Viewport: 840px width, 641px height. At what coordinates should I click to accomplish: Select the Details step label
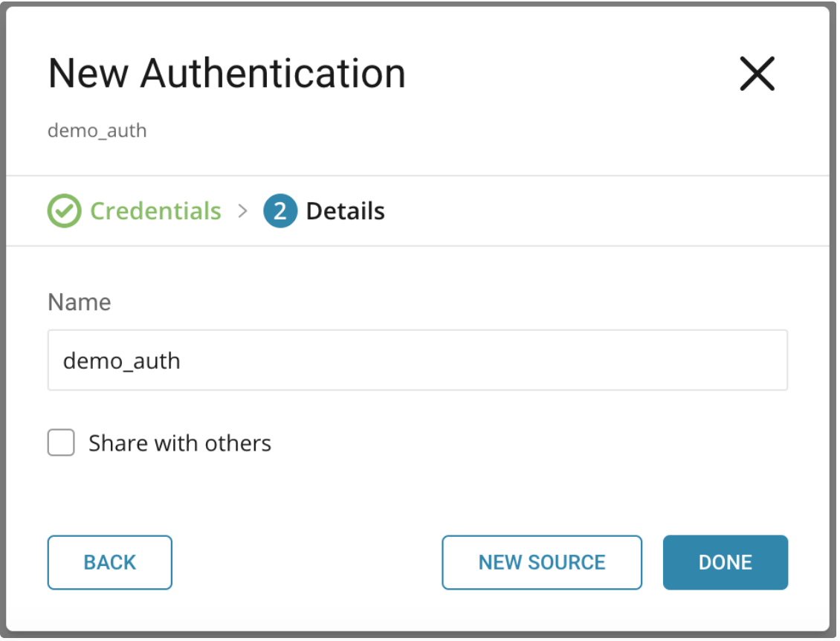click(345, 211)
